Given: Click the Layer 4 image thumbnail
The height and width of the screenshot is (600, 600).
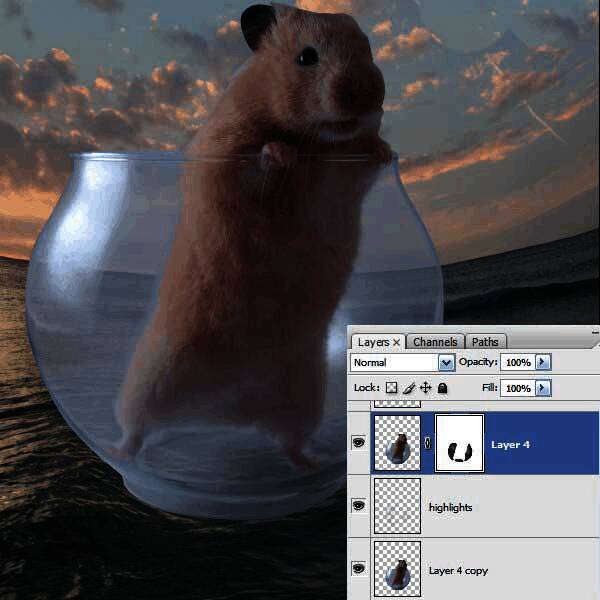Looking at the screenshot, I should pyautogui.click(x=398, y=443).
